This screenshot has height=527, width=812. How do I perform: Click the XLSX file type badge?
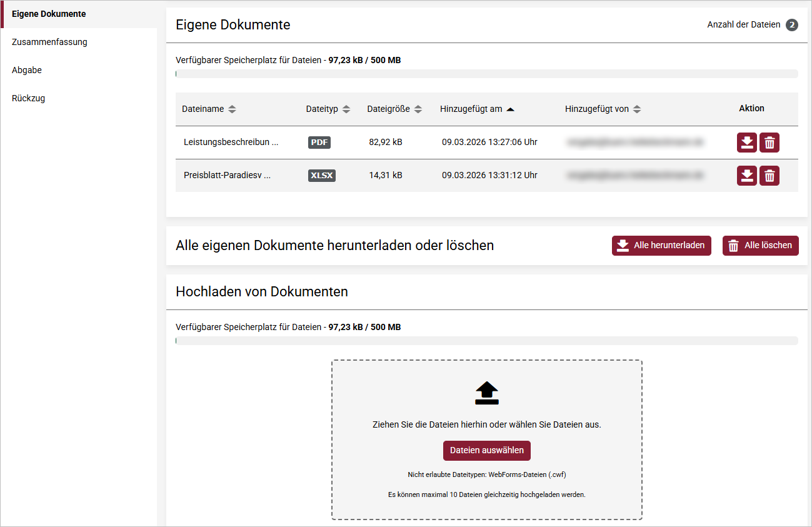pos(321,176)
